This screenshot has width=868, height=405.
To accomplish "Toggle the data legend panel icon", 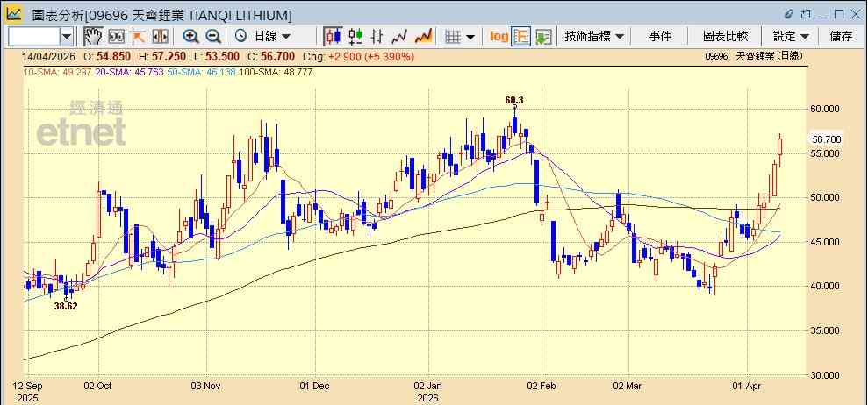I will pos(521,37).
